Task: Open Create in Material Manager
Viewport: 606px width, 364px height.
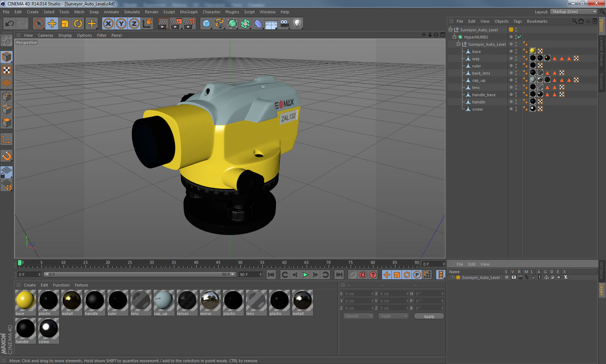Action: coord(30,285)
